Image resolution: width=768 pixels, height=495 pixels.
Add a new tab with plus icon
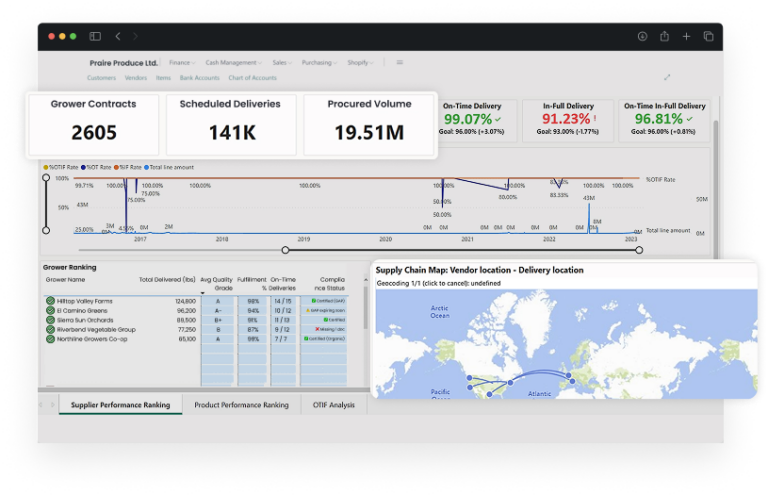point(686,36)
